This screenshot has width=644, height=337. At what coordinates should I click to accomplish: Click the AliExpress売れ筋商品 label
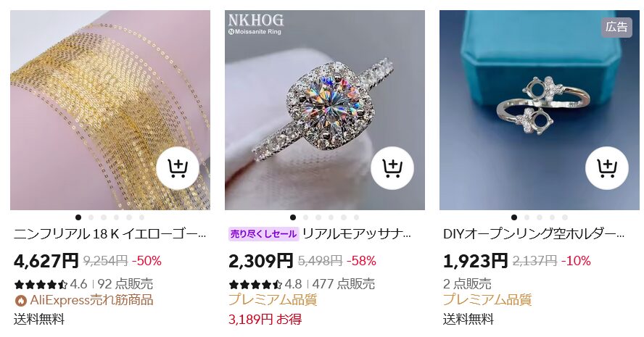(91, 300)
